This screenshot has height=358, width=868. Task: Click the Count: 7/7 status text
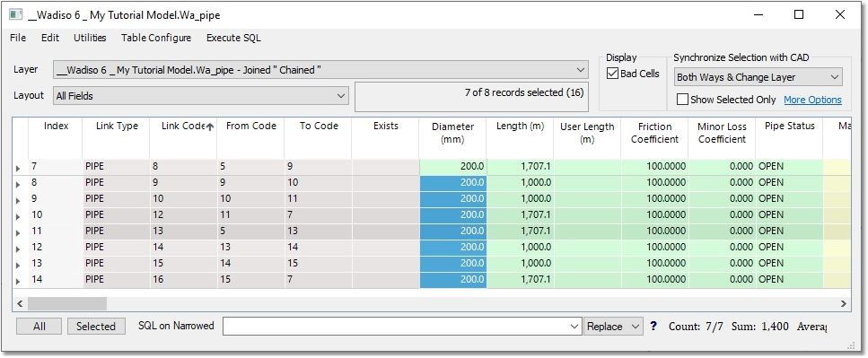pyautogui.click(x=697, y=327)
